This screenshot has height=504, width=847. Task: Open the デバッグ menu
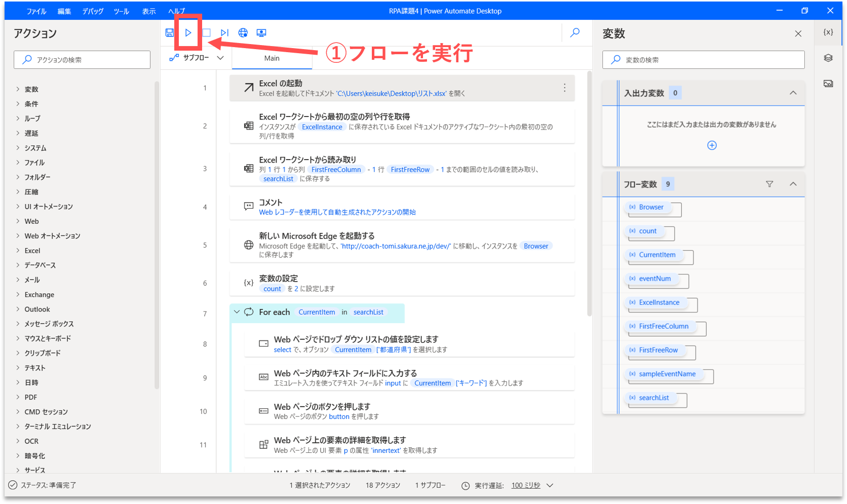click(x=93, y=11)
